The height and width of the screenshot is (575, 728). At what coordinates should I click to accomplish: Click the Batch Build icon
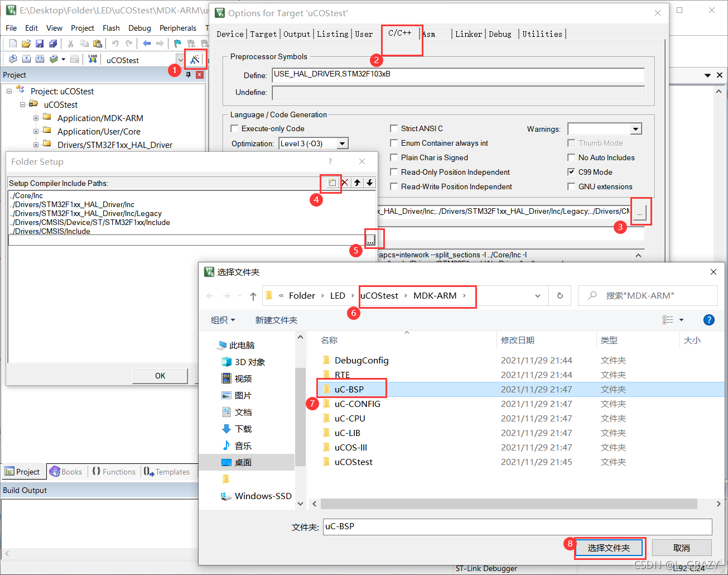pyautogui.click(x=54, y=59)
